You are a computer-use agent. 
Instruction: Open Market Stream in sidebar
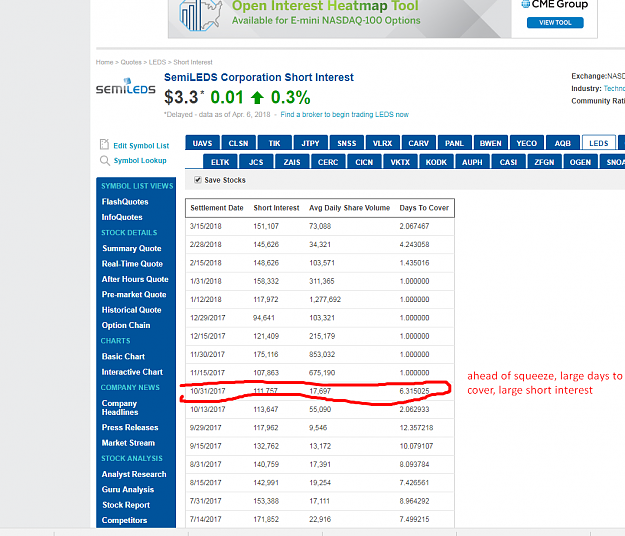(128, 443)
